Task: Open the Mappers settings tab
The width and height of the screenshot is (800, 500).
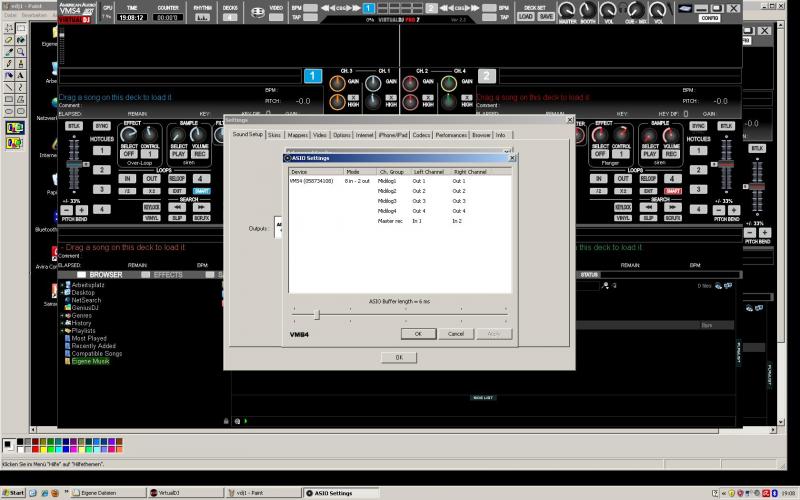Action: tap(297, 135)
